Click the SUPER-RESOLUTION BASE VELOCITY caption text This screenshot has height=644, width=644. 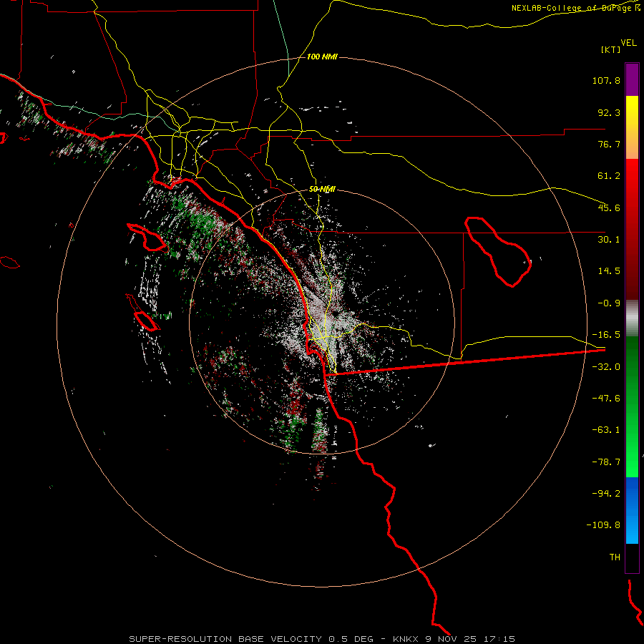[x=225, y=639]
